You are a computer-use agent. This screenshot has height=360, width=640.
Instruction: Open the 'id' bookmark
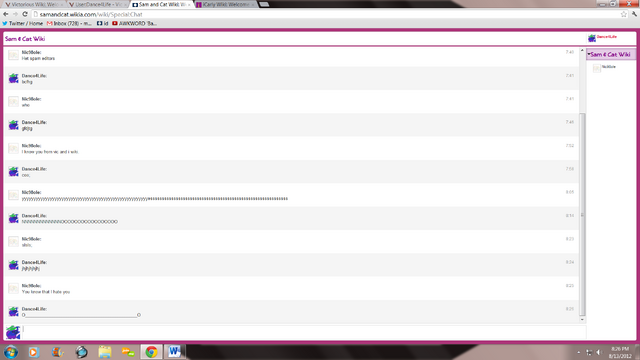102,23
